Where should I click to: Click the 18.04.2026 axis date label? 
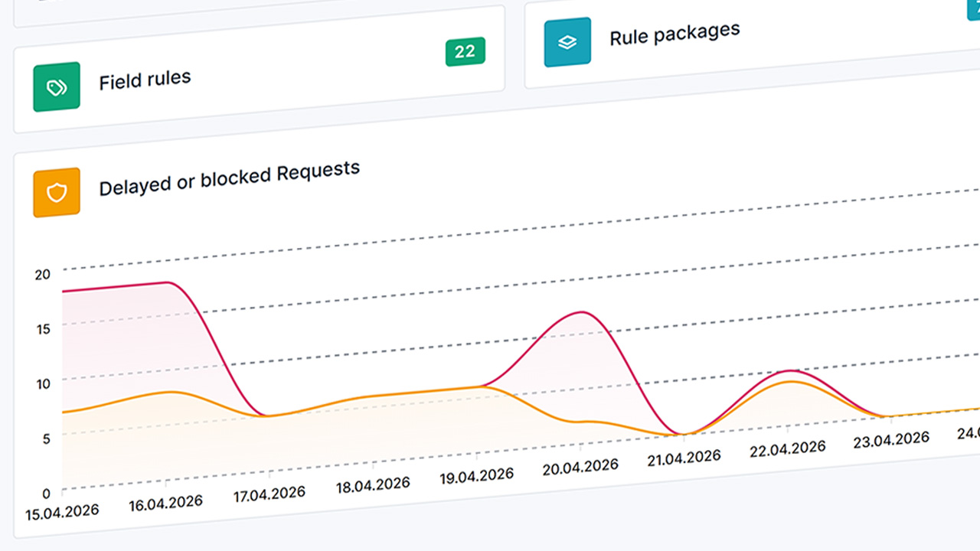click(373, 484)
